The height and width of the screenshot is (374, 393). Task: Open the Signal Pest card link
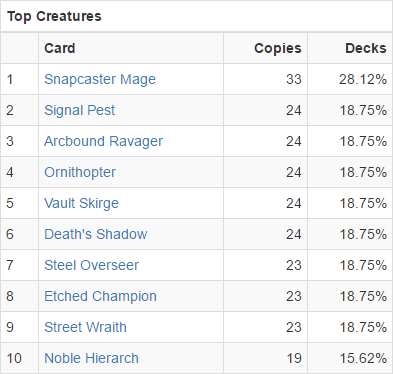pyautogui.click(x=79, y=110)
